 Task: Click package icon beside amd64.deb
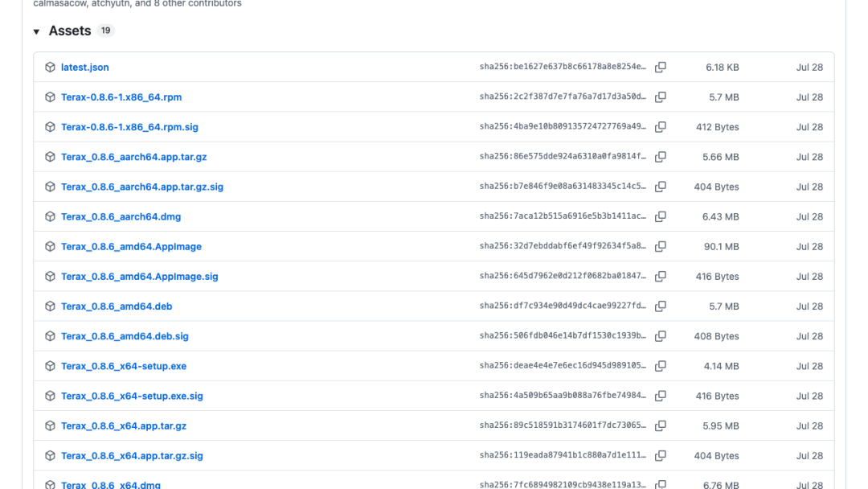(x=50, y=306)
